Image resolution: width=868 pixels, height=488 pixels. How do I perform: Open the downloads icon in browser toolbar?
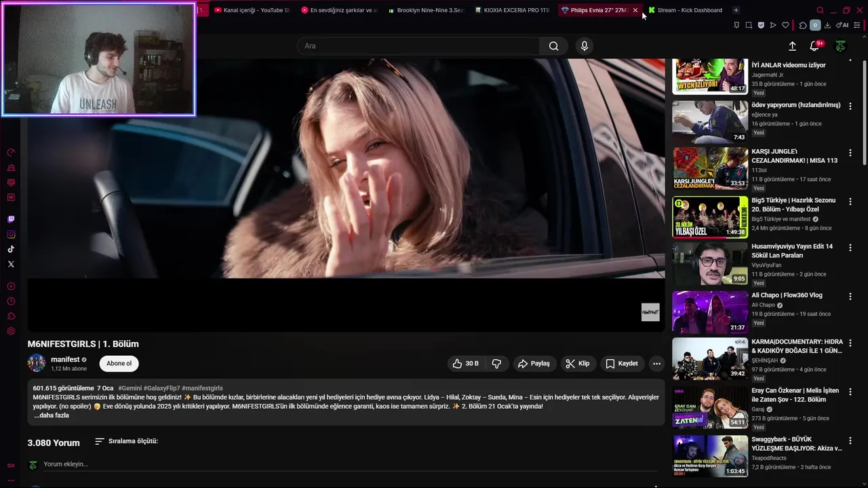click(827, 25)
